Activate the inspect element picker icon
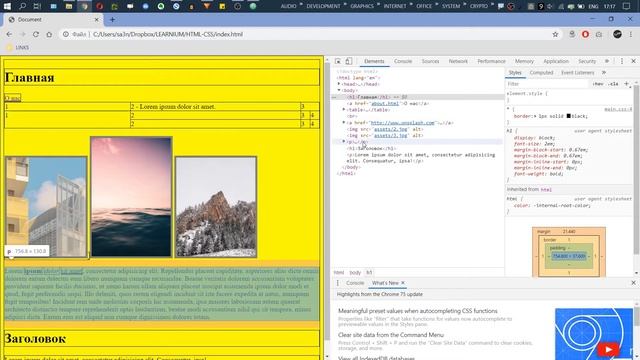The image size is (640, 360). click(x=338, y=61)
